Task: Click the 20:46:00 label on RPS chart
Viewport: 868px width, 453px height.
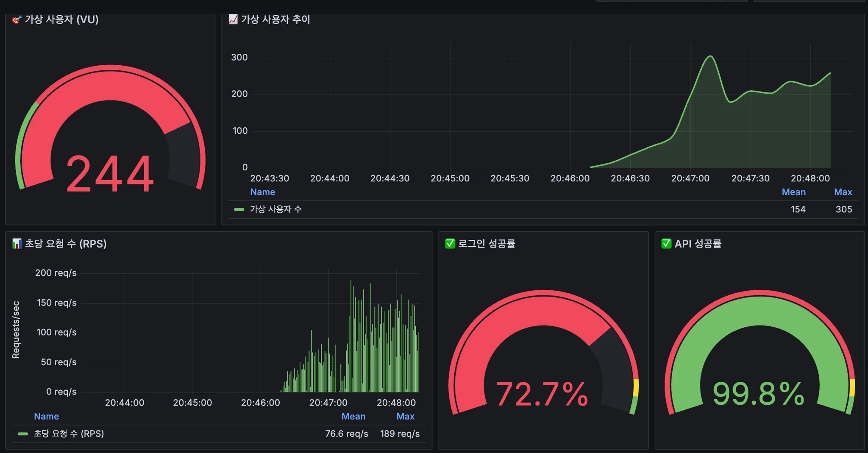Action: pyautogui.click(x=261, y=403)
